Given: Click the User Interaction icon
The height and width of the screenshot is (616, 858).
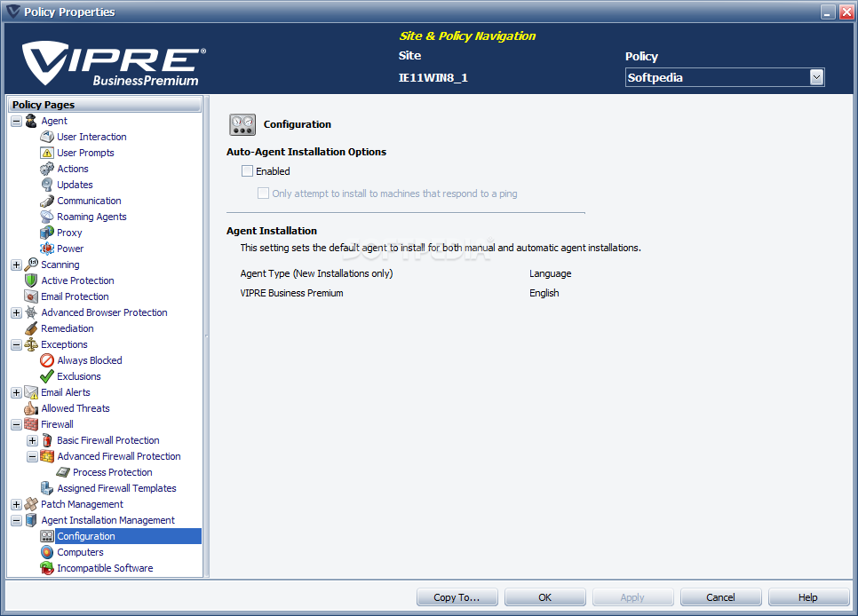Looking at the screenshot, I should (x=47, y=137).
